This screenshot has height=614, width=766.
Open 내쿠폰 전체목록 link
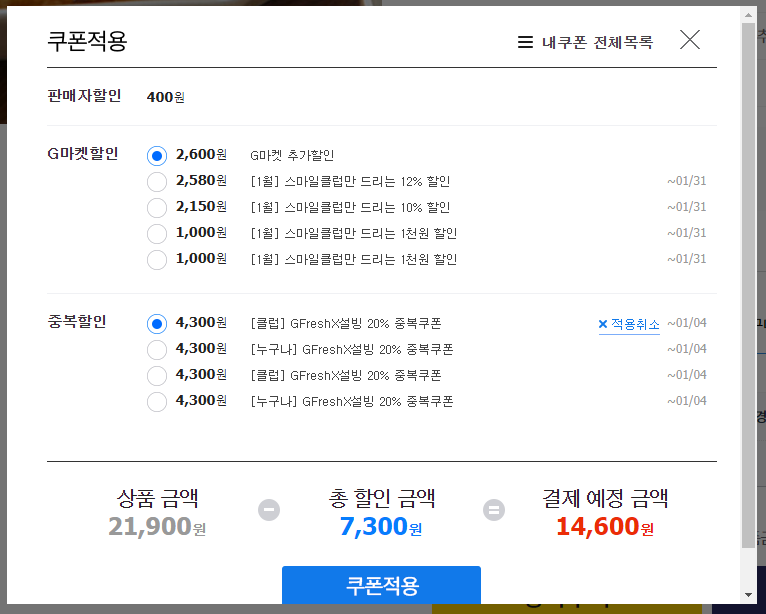[597, 42]
